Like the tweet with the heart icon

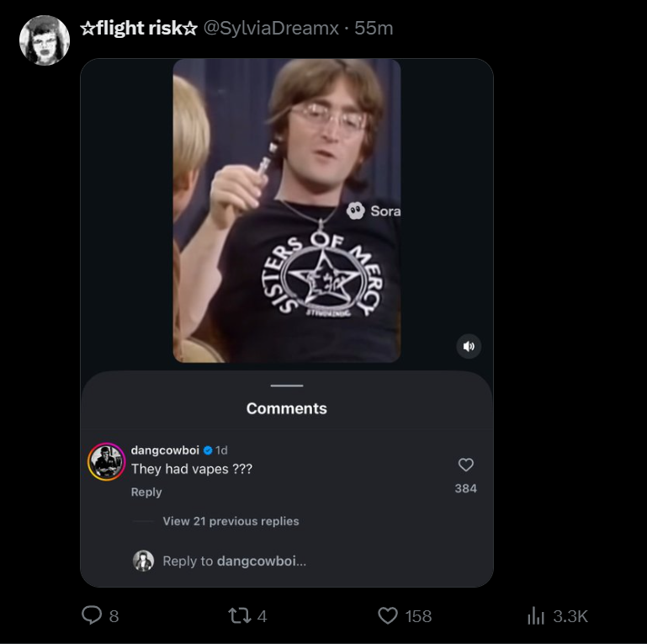[388, 616]
